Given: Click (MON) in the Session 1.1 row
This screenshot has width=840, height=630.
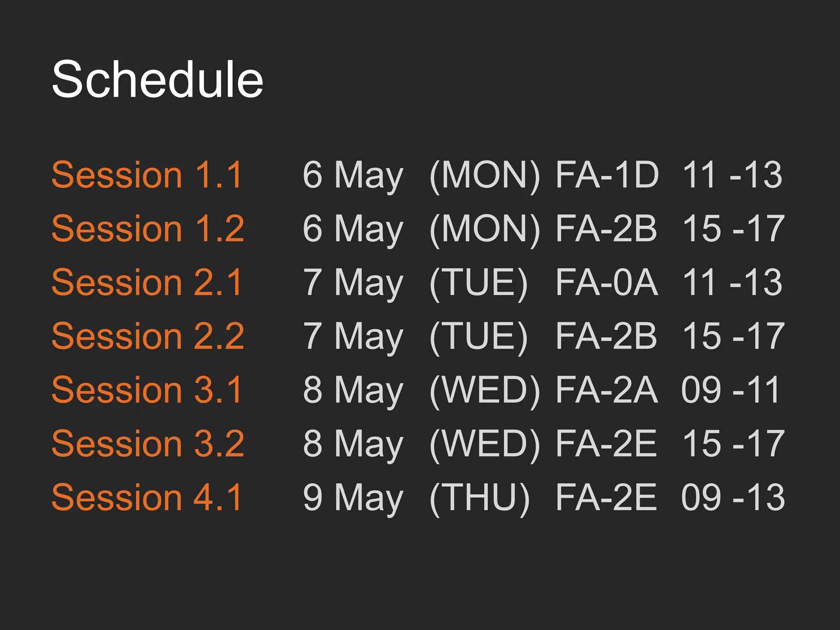Looking at the screenshot, I should click(x=485, y=175).
